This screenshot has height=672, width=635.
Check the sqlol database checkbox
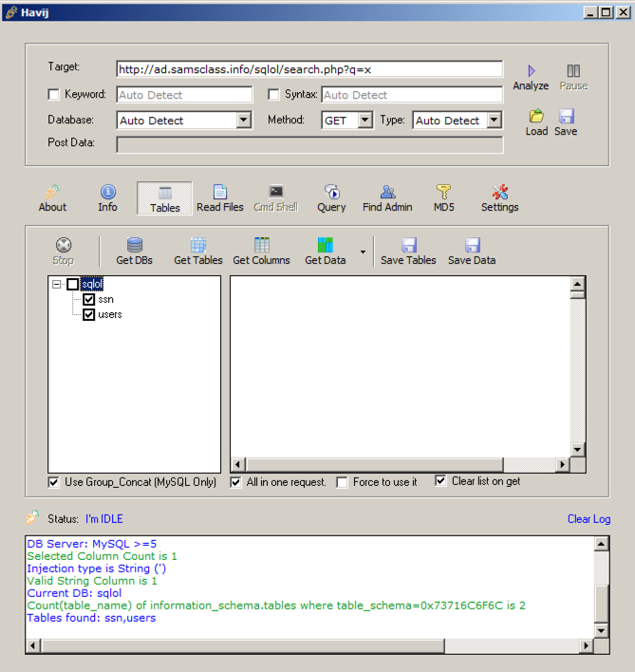coord(73,284)
